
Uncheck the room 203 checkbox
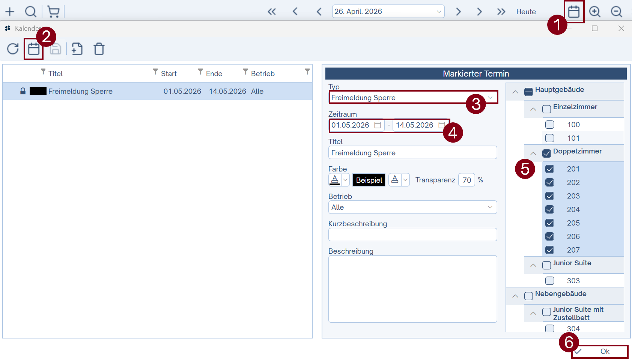tap(549, 196)
